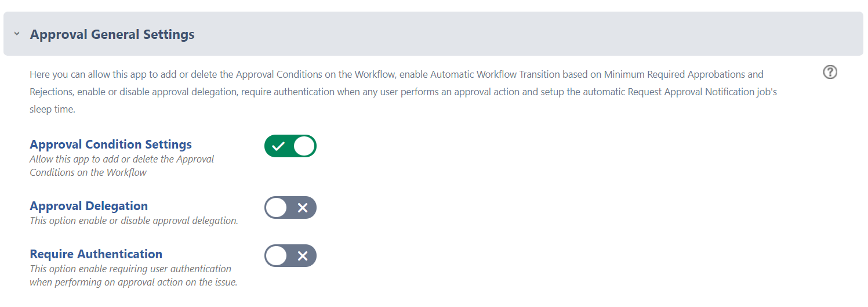Click the Require Authentication label
868x307 pixels.
click(96, 254)
